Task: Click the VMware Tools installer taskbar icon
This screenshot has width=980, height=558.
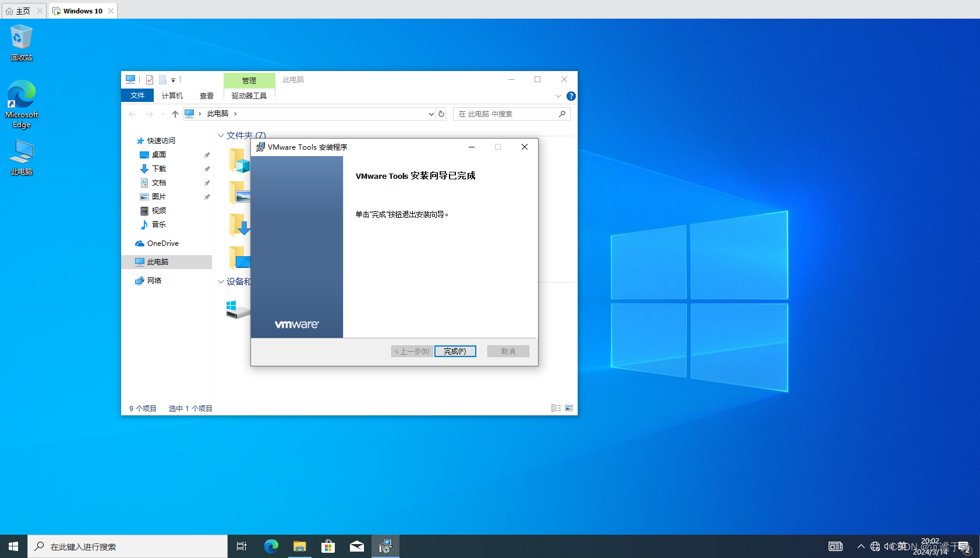Action: tap(385, 546)
